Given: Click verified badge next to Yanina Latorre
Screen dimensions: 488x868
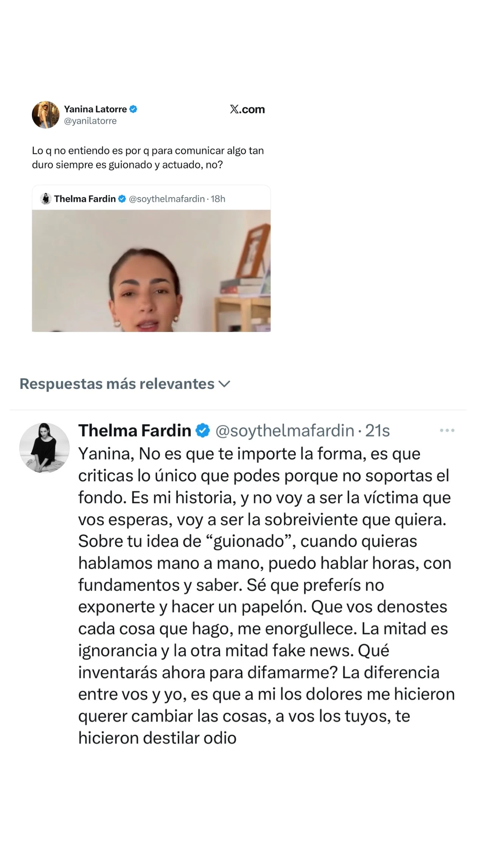Looking at the screenshot, I should click(x=133, y=109).
